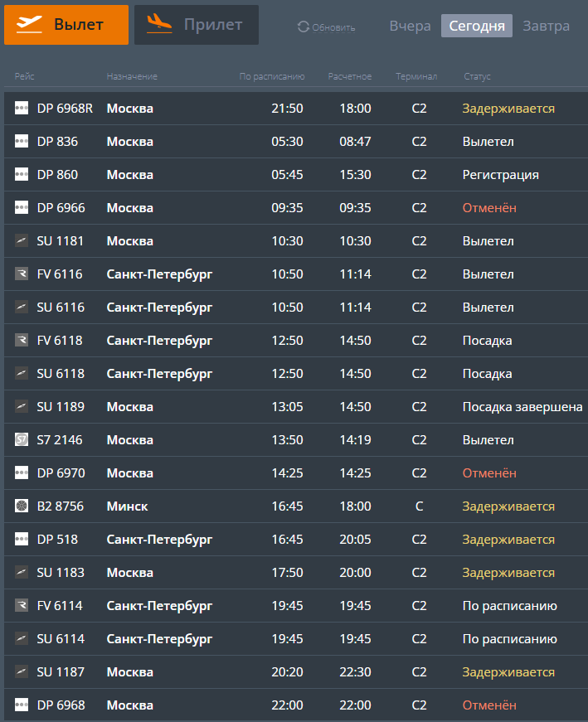Click estimated time 20:00 of SU 1183
This screenshot has height=722, width=588.
tap(355, 572)
